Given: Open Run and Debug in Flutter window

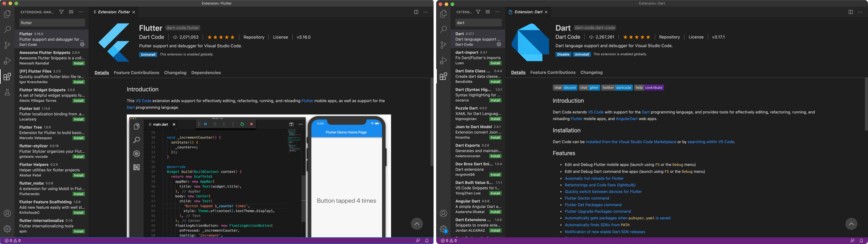Looking at the screenshot, I should tap(7, 61).
